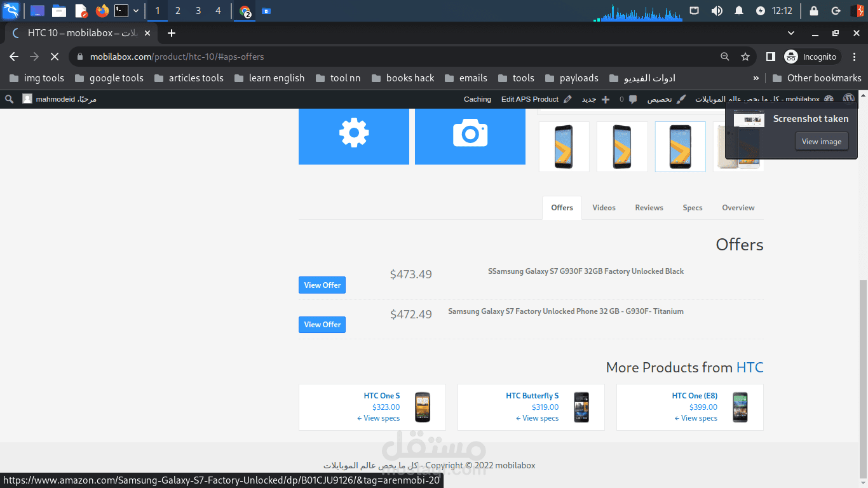Click View Offer for the $473.49 offer
The height and width of the screenshot is (488, 868).
pos(322,285)
